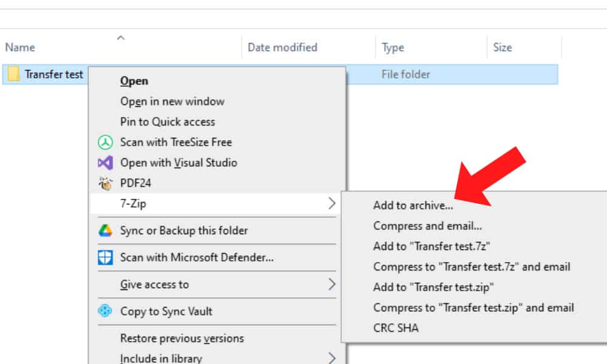This screenshot has height=364, width=607.
Task: Choose Add to "Transfer test.zip"
Action: (433, 287)
